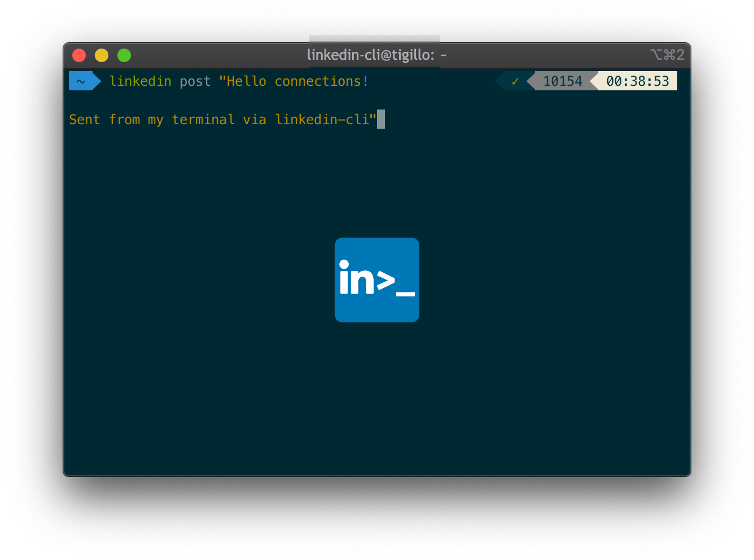Minimize window with yellow button
The image size is (754, 560).
pos(102,55)
